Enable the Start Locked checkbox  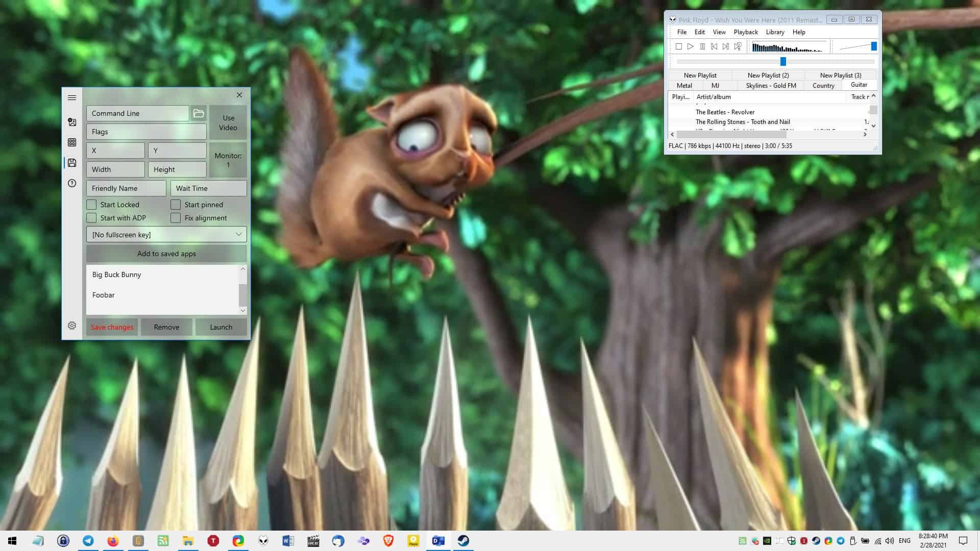tap(91, 205)
